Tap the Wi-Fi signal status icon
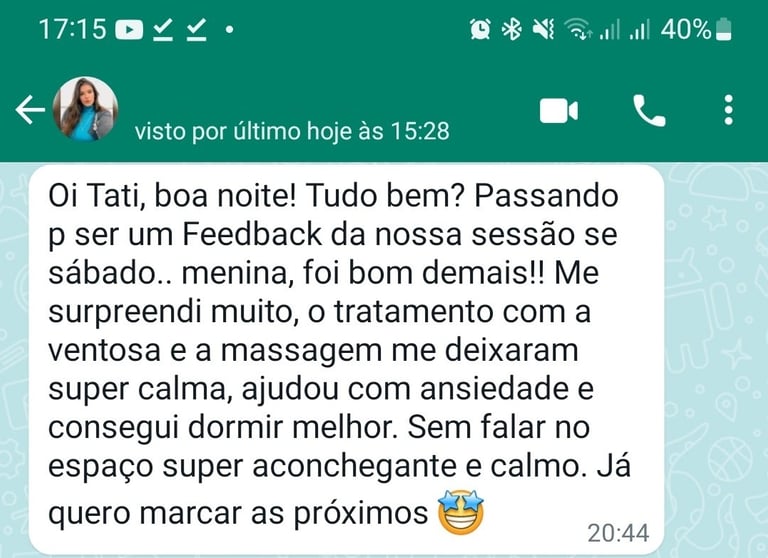The height and width of the screenshot is (558, 768). pyautogui.click(x=578, y=29)
